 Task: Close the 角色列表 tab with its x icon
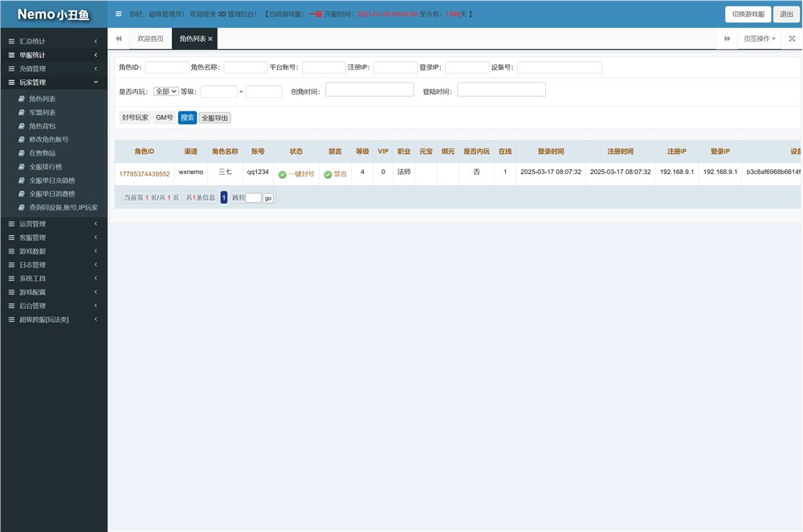coord(210,39)
